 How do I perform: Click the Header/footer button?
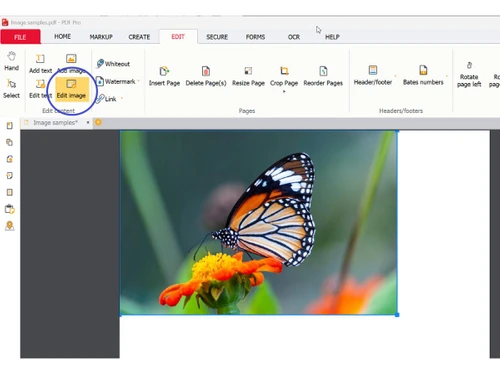(x=373, y=75)
